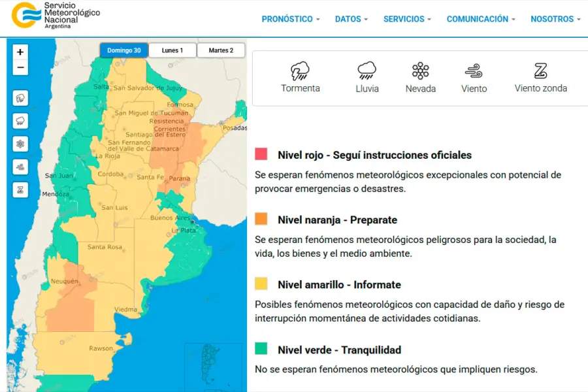Switch to the Lunes 1 tab

click(x=172, y=50)
